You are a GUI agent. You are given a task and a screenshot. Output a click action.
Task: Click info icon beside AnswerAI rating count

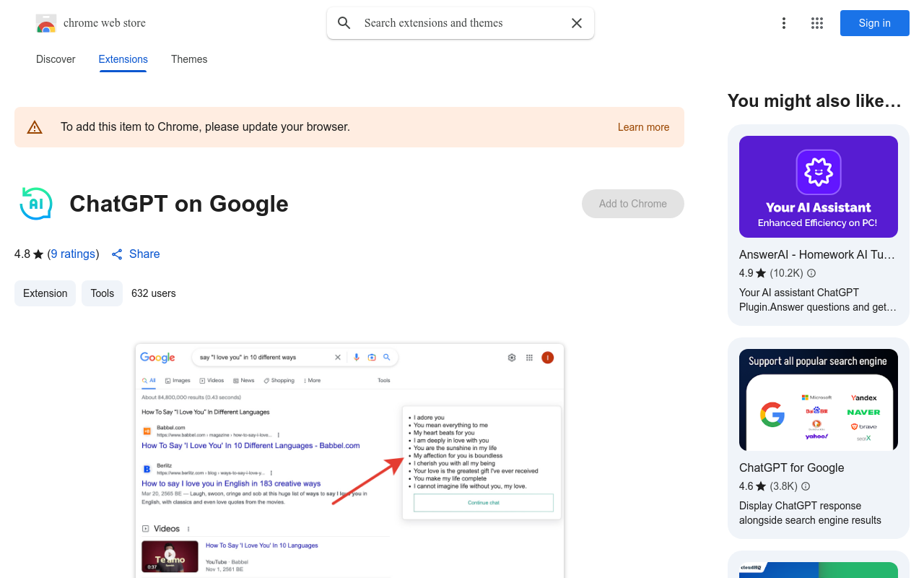pos(811,273)
